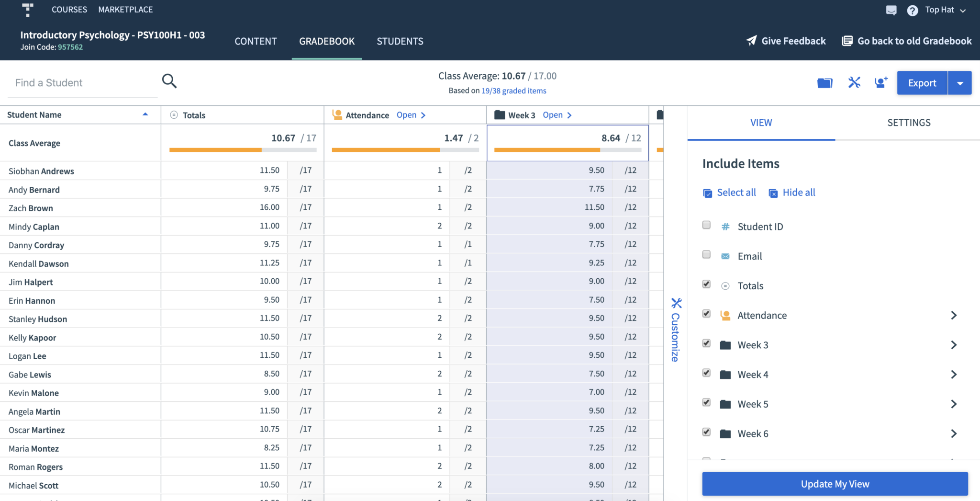Click the Export button
This screenshot has height=501, width=980.
coord(922,83)
